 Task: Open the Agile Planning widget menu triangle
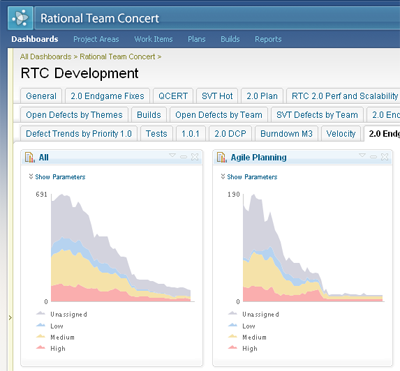coord(362,155)
